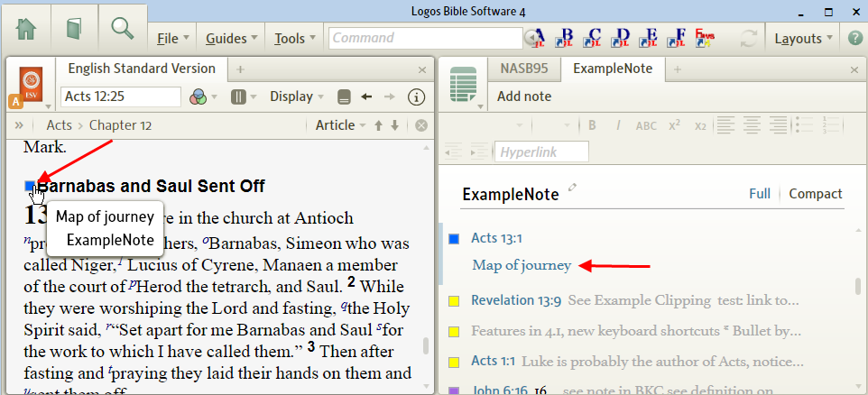Open the Layouts dropdown

[x=803, y=39]
